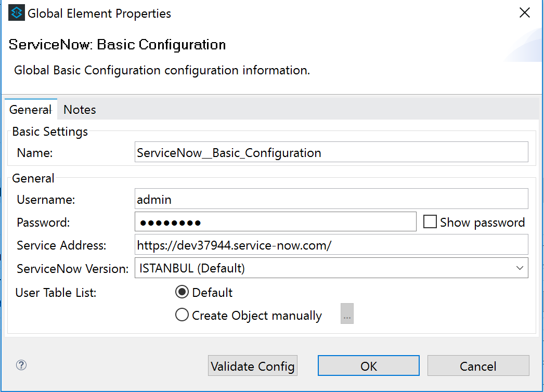The height and width of the screenshot is (392, 544).
Task: Click the Anypoint Studio icon in title bar
Action: point(16,13)
